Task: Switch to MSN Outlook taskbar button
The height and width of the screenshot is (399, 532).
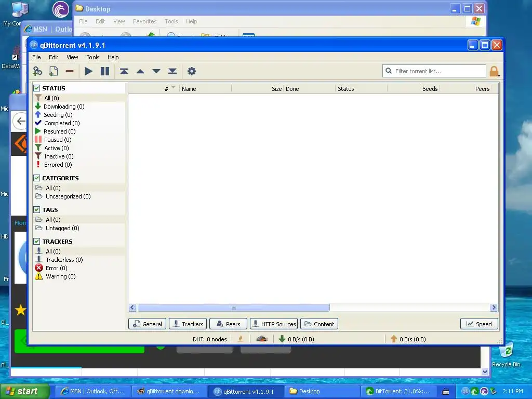Action: point(92,391)
